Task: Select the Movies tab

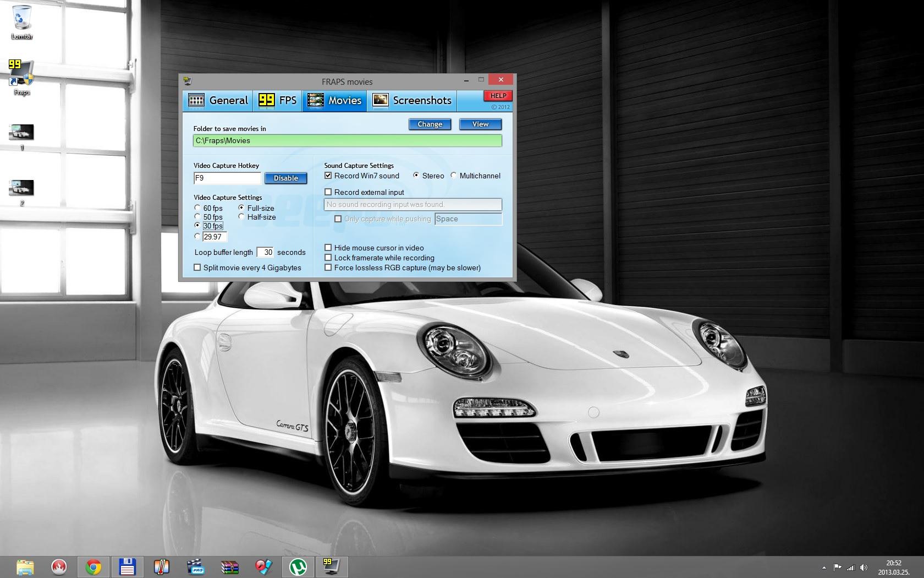Action: 334,100
